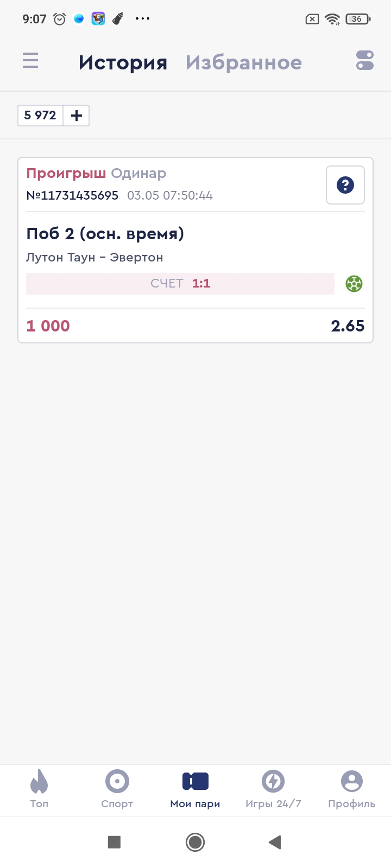
Task: Click the green football sport icon
Action: pyautogui.click(x=354, y=284)
